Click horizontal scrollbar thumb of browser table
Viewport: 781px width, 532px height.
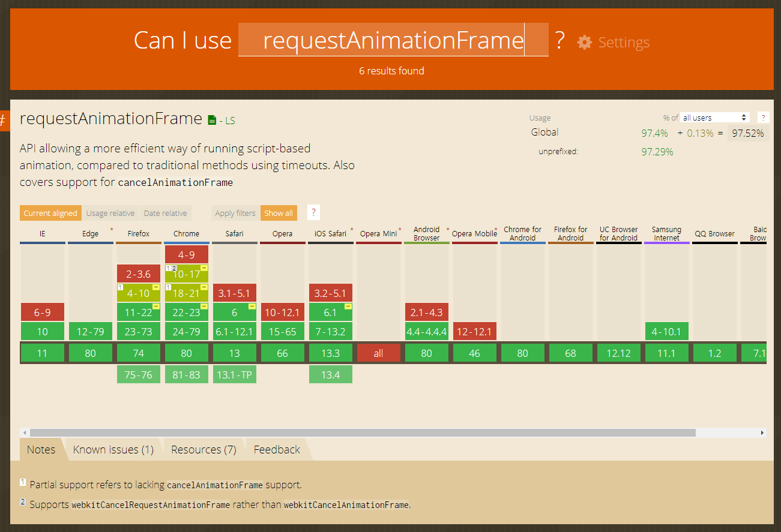(363, 432)
